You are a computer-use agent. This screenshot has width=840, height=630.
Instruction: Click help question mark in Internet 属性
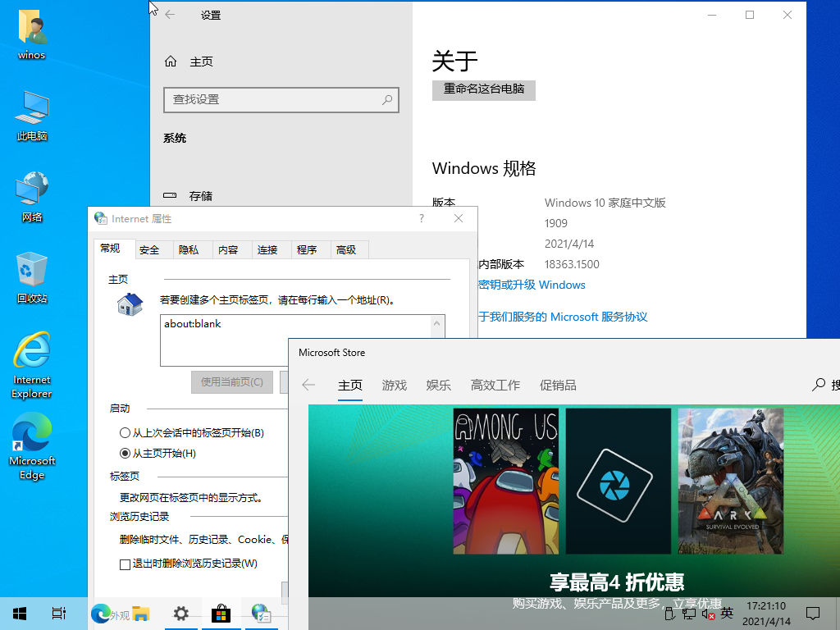coord(422,218)
